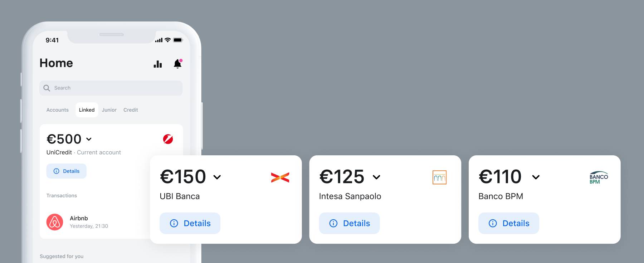The image size is (644, 263).
Task: Expand the €150 UBI Banca chevron
Action: click(217, 177)
